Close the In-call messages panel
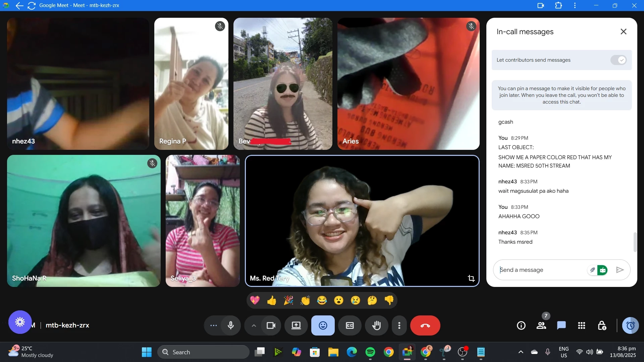The width and height of the screenshot is (644, 362). point(624,32)
